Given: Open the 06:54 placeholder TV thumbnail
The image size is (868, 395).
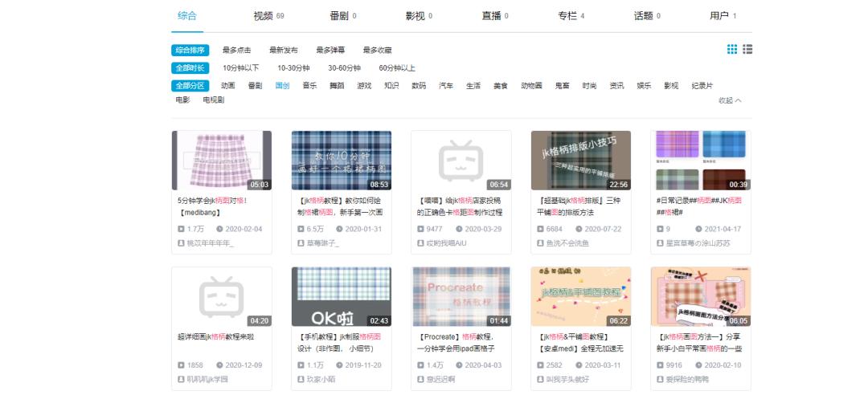Looking at the screenshot, I should [461, 161].
